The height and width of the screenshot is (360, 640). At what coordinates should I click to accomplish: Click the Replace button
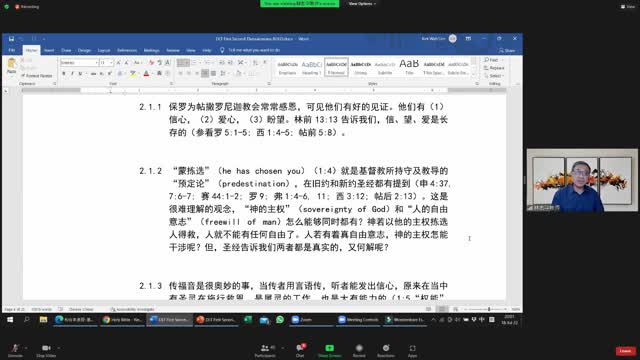tap(494, 68)
